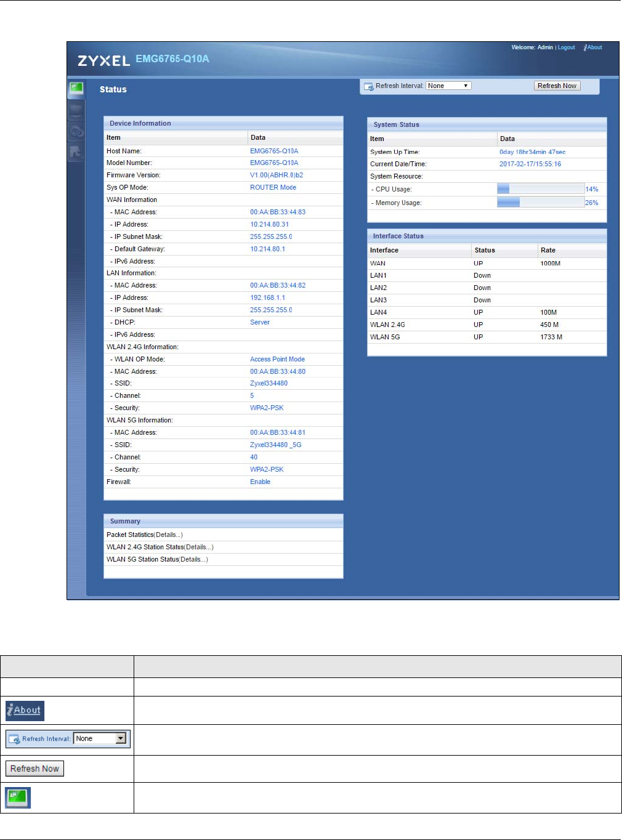The width and height of the screenshot is (622, 840).
Task: Select firmware version V1.00(ABHR.0)b2
Action: tap(277, 175)
